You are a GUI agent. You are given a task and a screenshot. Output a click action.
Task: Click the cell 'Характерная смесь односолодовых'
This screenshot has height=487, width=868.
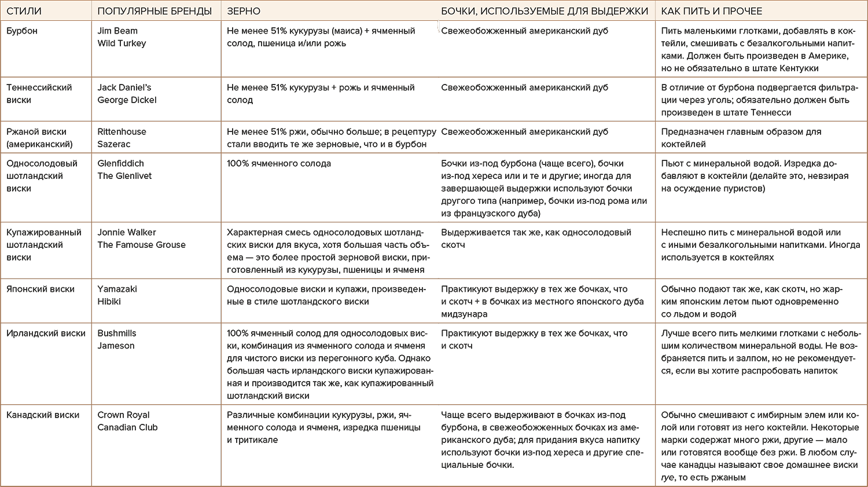(328, 251)
